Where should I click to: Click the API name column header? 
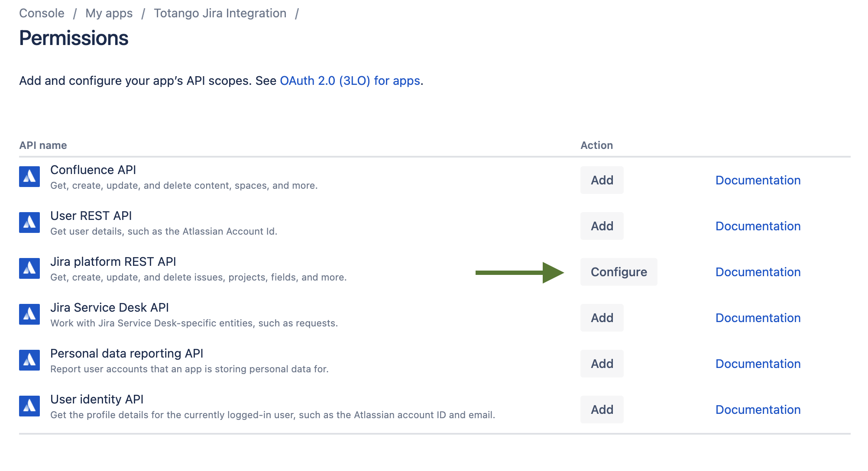pyautogui.click(x=43, y=145)
